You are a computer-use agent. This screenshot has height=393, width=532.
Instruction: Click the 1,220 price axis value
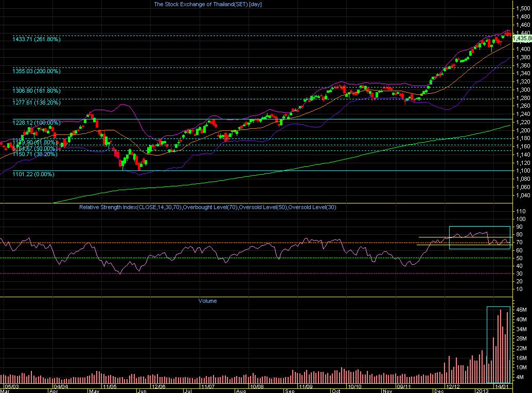523,122
